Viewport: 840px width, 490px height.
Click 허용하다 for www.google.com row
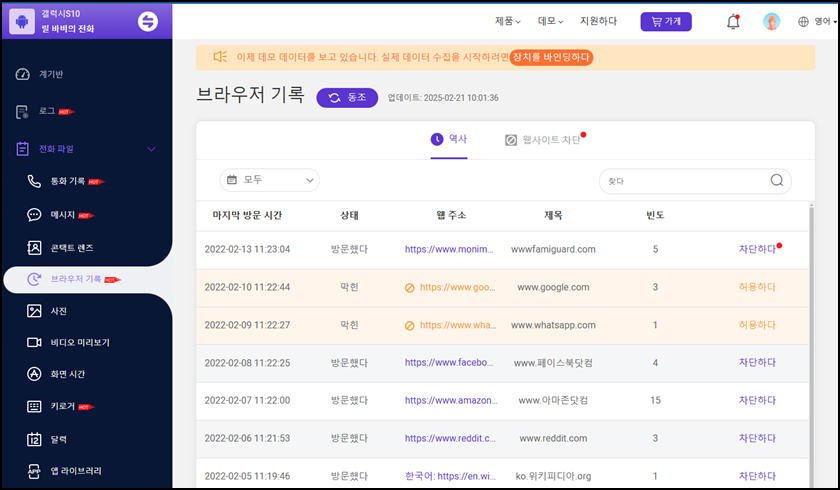point(757,287)
